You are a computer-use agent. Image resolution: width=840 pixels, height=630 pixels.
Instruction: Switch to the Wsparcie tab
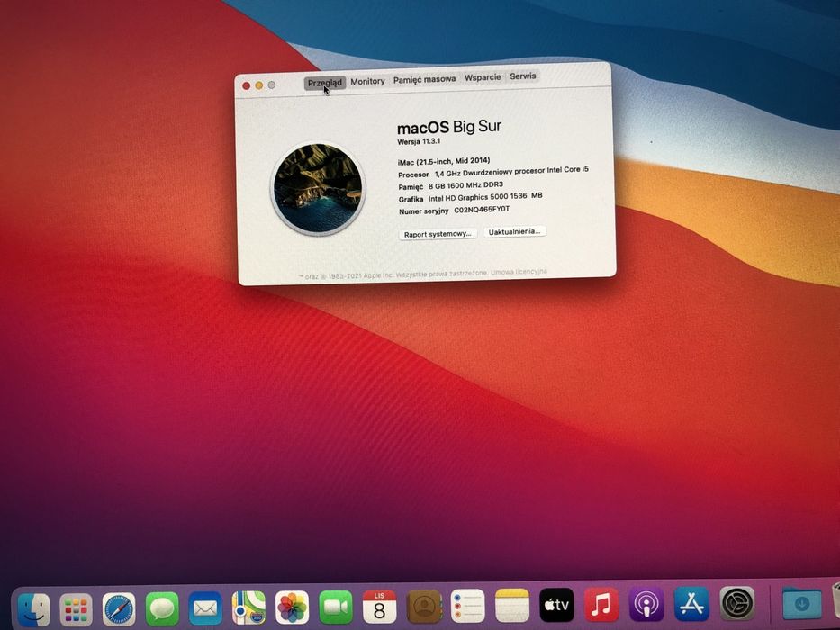[483, 77]
